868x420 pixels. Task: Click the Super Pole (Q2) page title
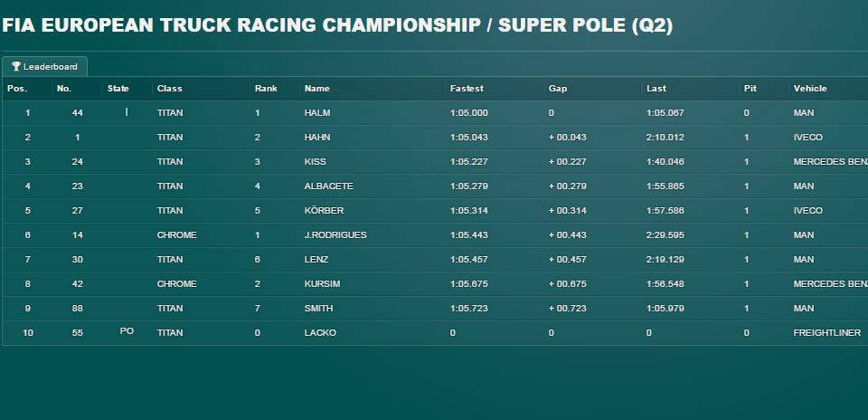point(585,25)
